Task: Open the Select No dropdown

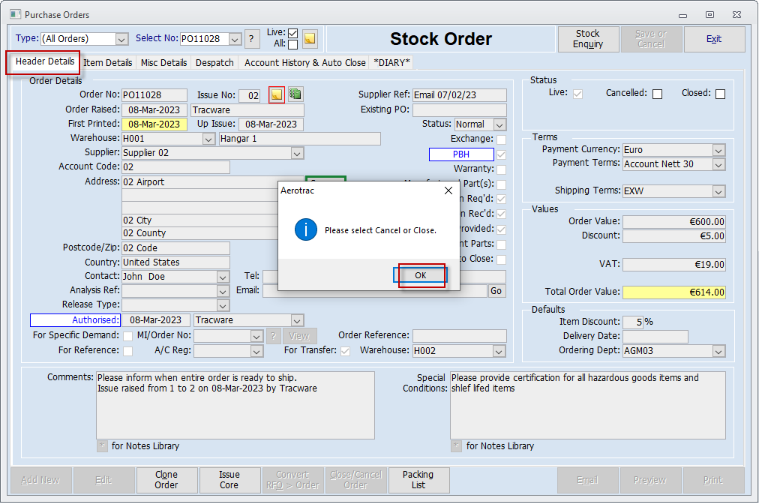Action: [x=235, y=39]
